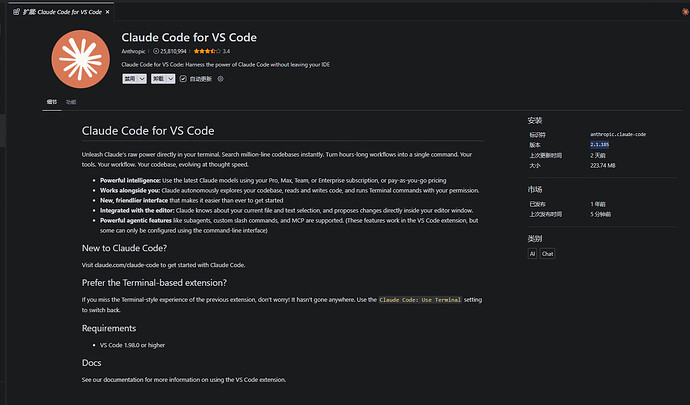The height and width of the screenshot is (405, 690).
Task: Expand the 禁用 button dropdown arrow
Action: [142, 79]
